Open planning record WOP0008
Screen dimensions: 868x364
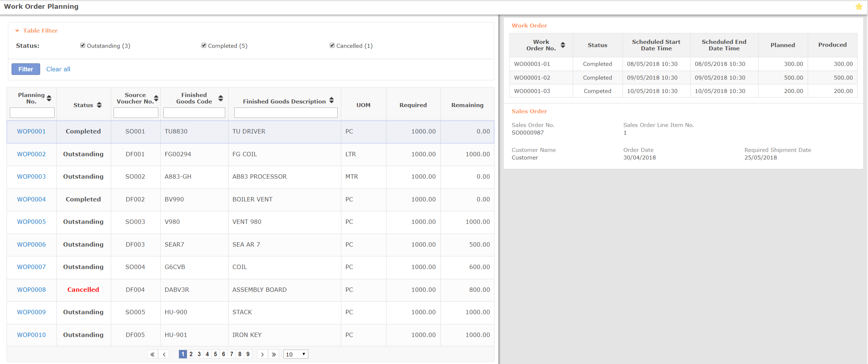[x=31, y=290]
